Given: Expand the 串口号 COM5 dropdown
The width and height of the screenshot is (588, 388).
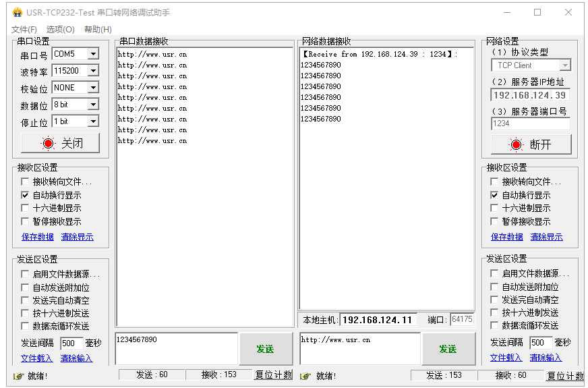Looking at the screenshot, I should 93,54.
